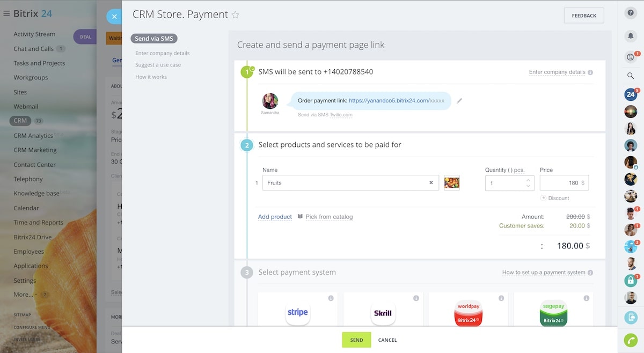Click the Price input field
This screenshot has height=353, width=644.
click(561, 183)
